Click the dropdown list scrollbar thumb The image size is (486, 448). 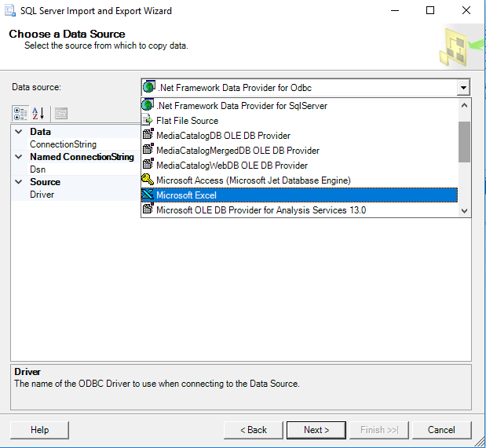coord(464,142)
